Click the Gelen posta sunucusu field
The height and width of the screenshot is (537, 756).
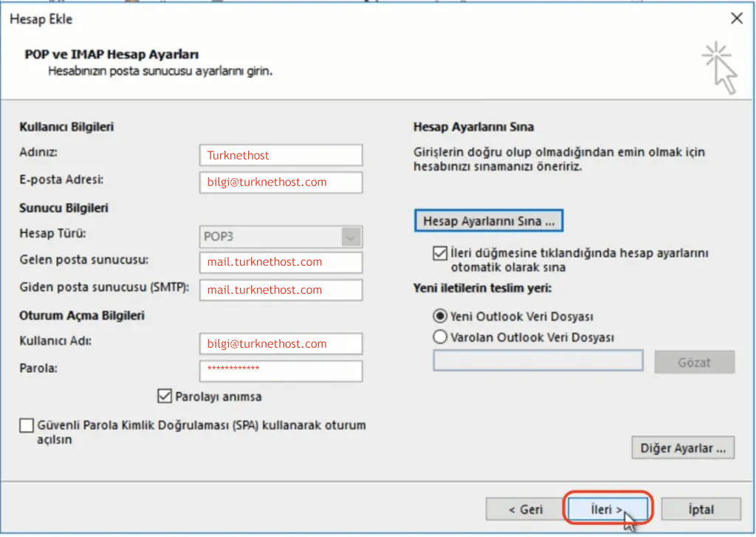click(281, 262)
